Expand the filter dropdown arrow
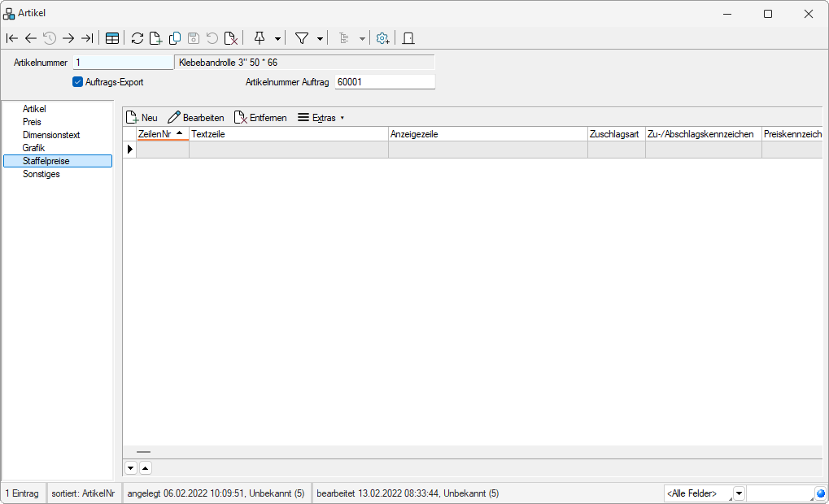The width and height of the screenshot is (829, 504). (321, 38)
